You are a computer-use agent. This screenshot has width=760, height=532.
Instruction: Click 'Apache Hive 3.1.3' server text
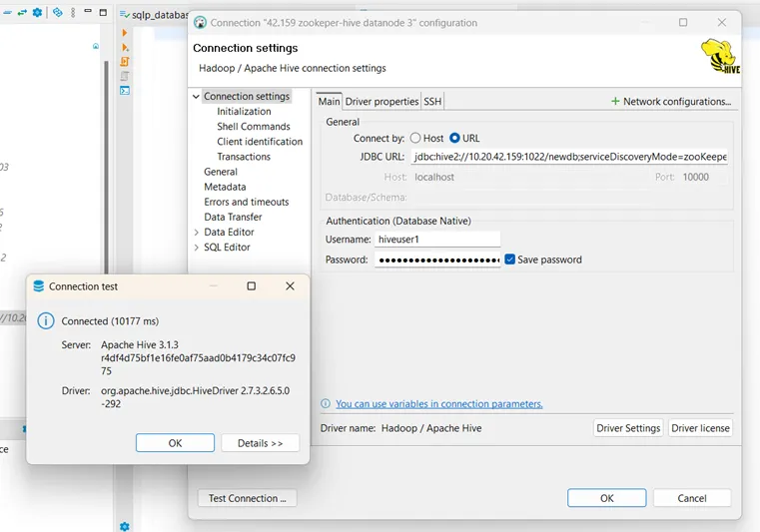pyautogui.click(x=140, y=344)
